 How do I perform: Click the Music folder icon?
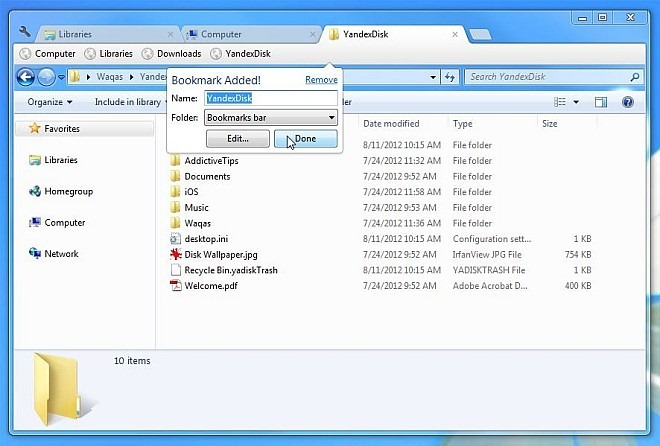pos(176,207)
